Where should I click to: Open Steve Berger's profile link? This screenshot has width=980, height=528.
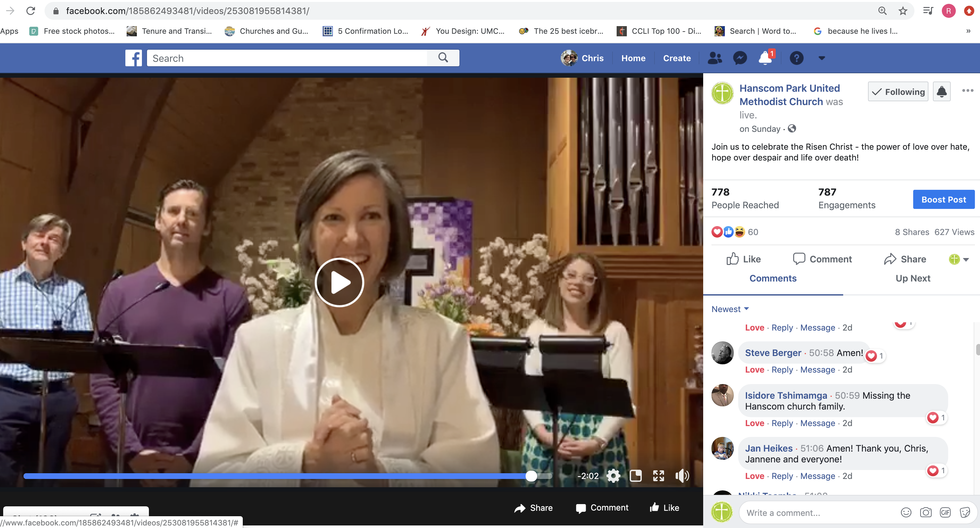(x=773, y=353)
